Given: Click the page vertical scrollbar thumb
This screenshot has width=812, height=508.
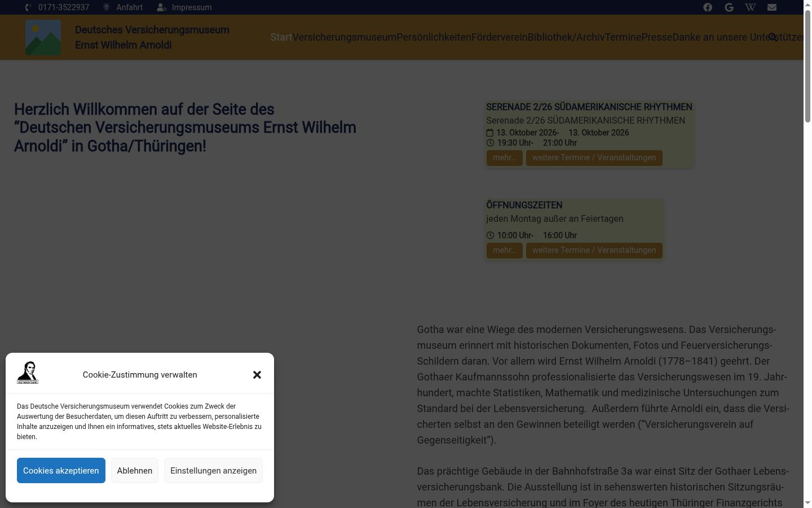Looking at the screenshot, I should tap(807, 65).
